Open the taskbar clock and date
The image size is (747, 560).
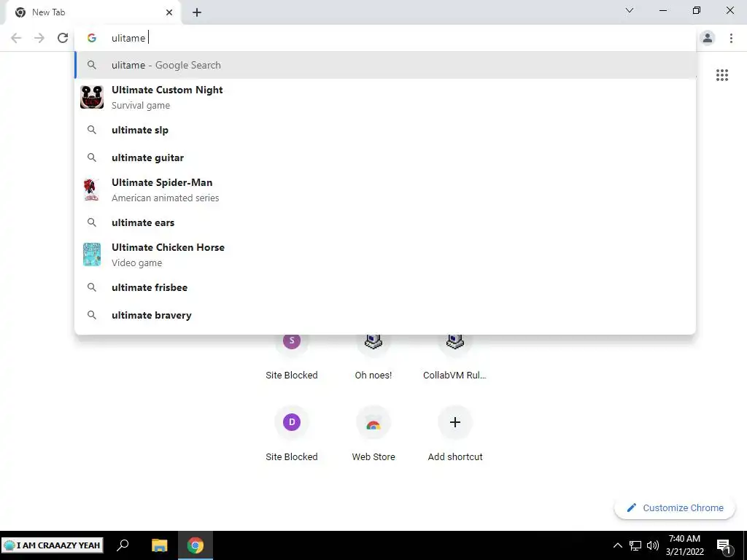(684, 545)
